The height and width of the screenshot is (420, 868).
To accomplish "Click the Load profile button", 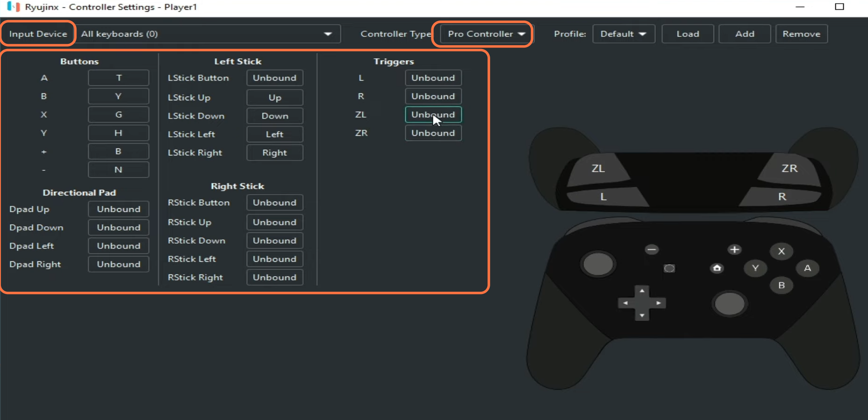I will [x=688, y=34].
